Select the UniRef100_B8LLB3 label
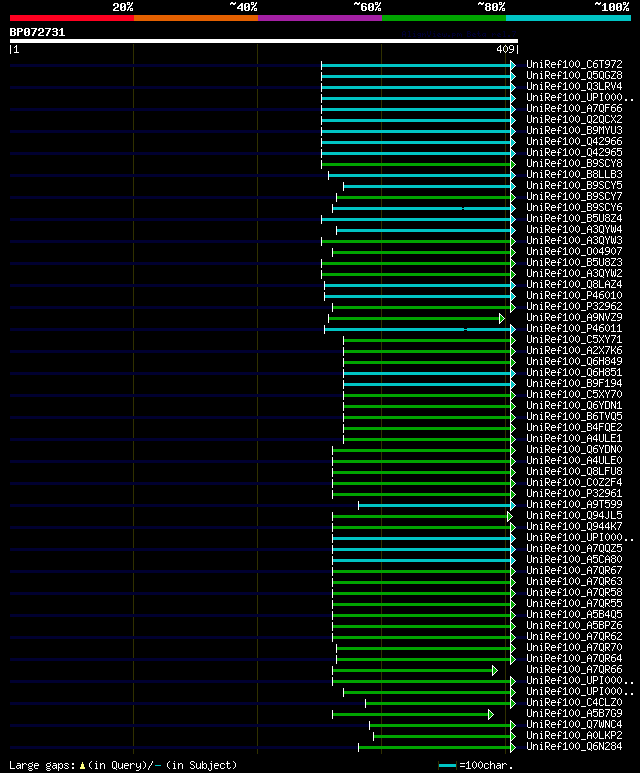The width and height of the screenshot is (640, 773). (574, 175)
